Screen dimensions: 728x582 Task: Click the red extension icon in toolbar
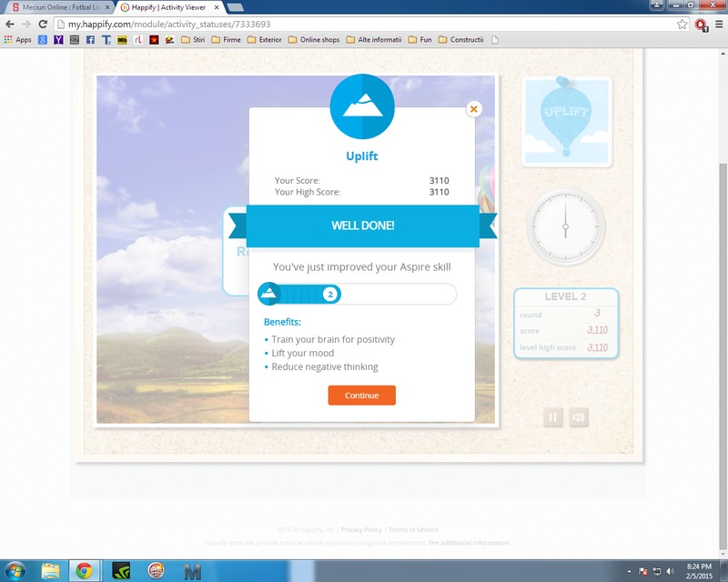coord(701,25)
